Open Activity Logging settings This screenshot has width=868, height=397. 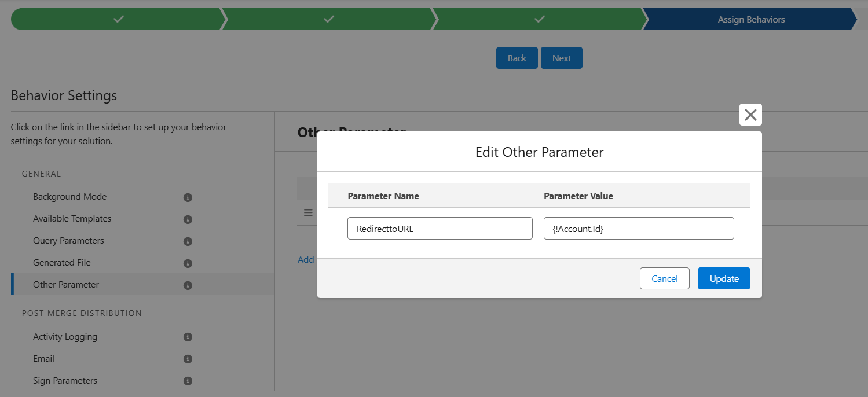(x=65, y=336)
